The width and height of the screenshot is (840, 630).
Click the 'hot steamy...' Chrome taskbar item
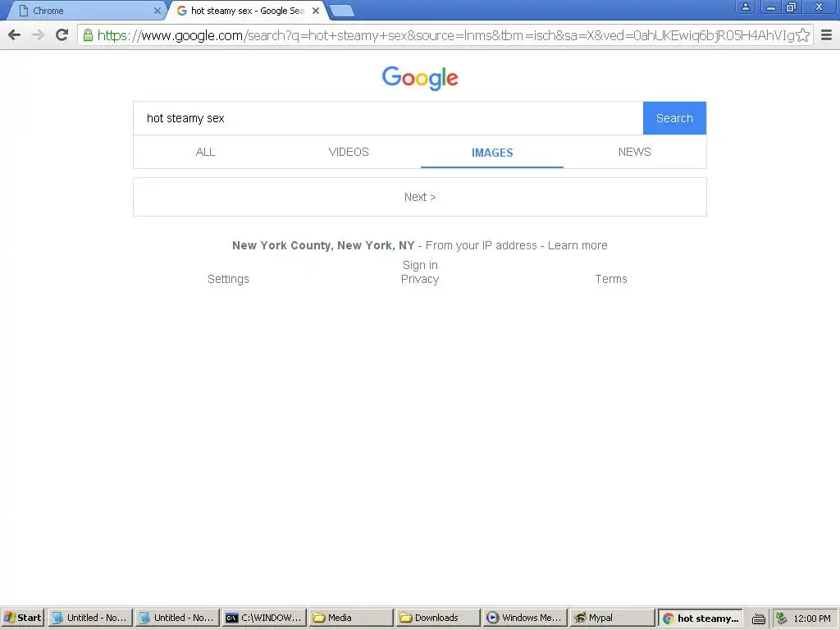click(x=701, y=618)
